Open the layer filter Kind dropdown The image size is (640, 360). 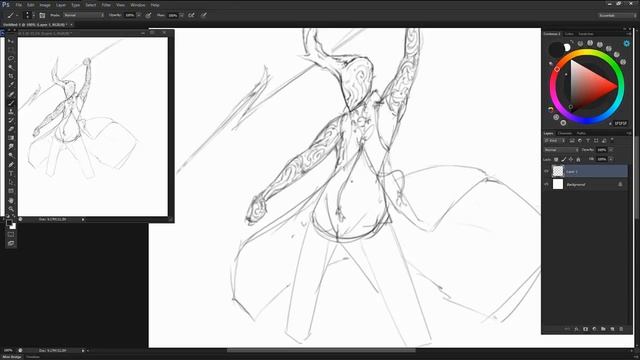pos(554,140)
